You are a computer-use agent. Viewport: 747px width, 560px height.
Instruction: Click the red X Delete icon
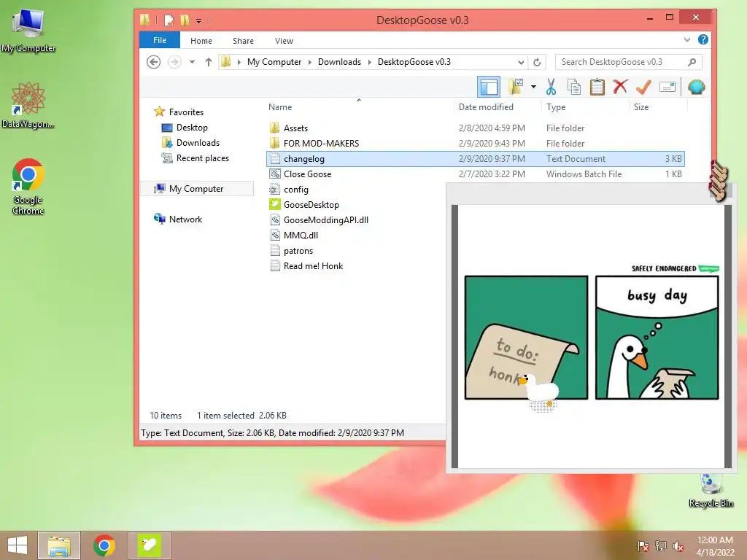point(620,87)
